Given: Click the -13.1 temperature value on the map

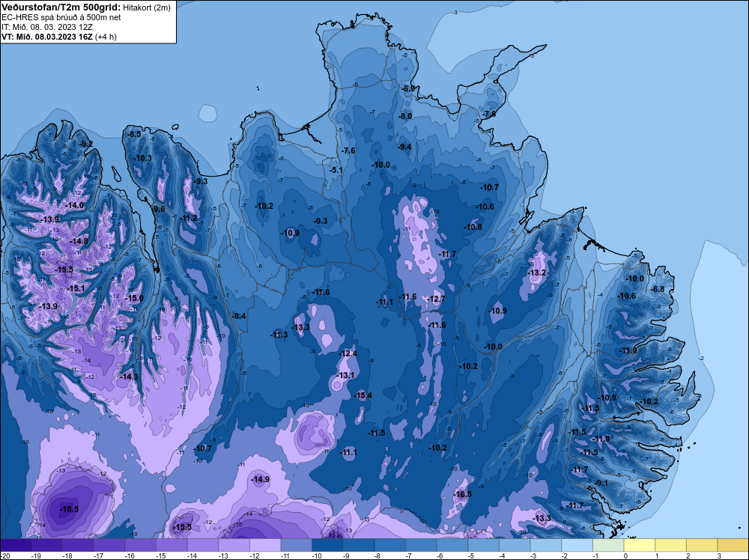Looking at the screenshot, I should (345, 375).
